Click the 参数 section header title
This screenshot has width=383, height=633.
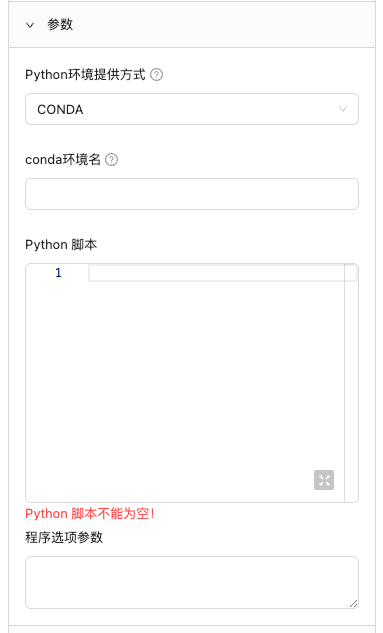click(60, 25)
